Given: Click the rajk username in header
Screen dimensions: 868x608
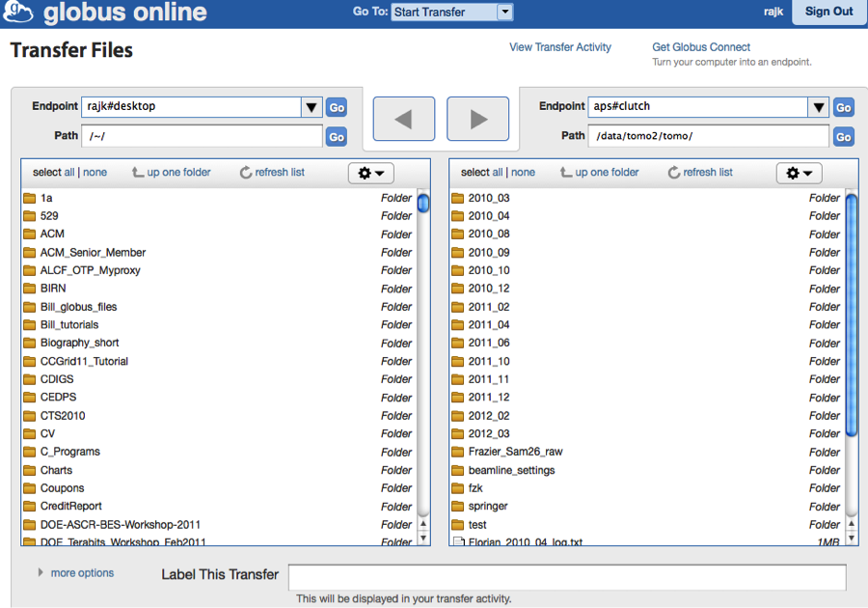Looking at the screenshot, I should pyautogui.click(x=773, y=12).
